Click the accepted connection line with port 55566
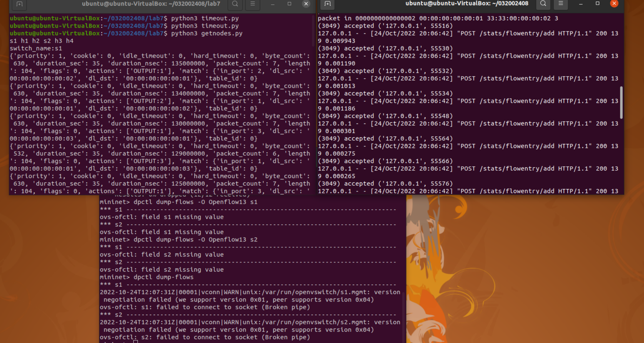This screenshot has width=644, height=343. (x=385, y=161)
